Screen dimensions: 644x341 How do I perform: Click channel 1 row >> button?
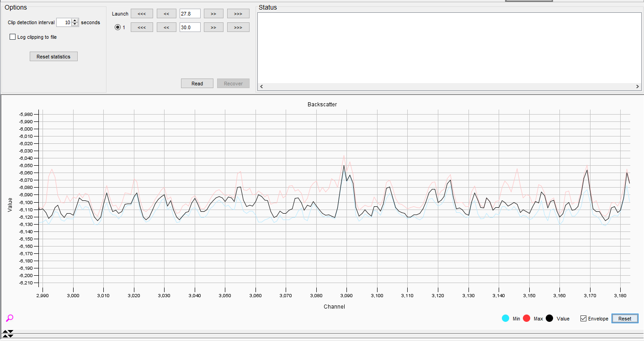coord(213,27)
